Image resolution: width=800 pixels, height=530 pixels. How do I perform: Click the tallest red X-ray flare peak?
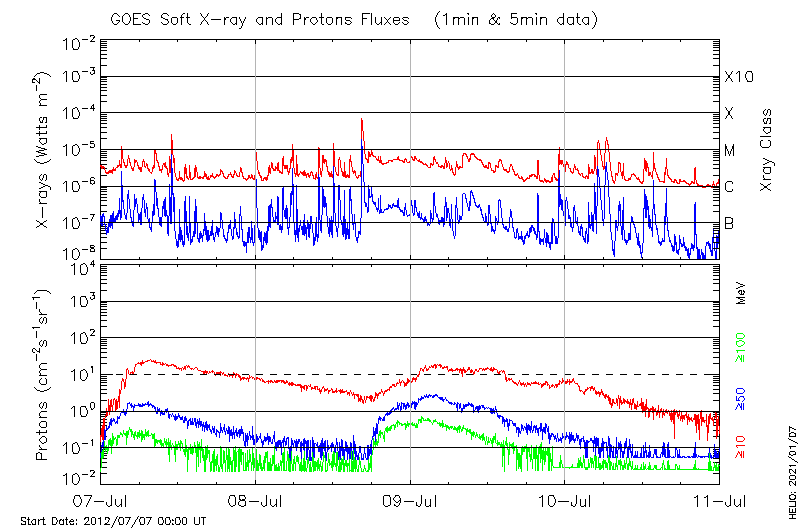(362, 120)
